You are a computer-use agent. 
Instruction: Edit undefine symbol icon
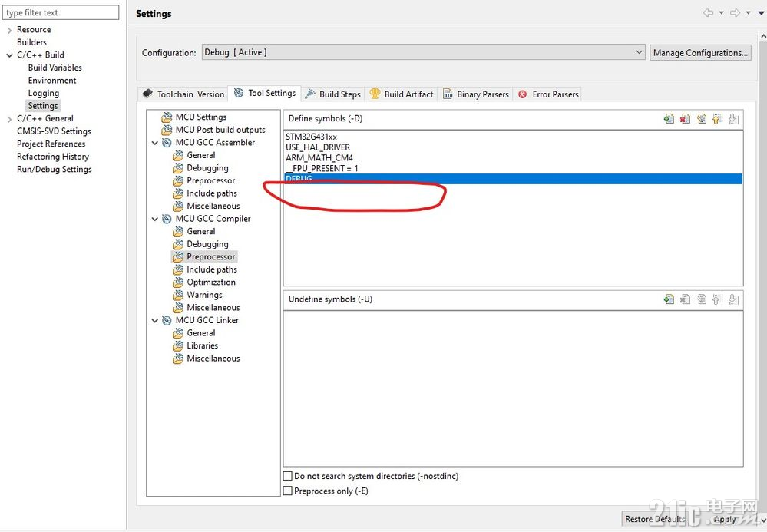[702, 299]
